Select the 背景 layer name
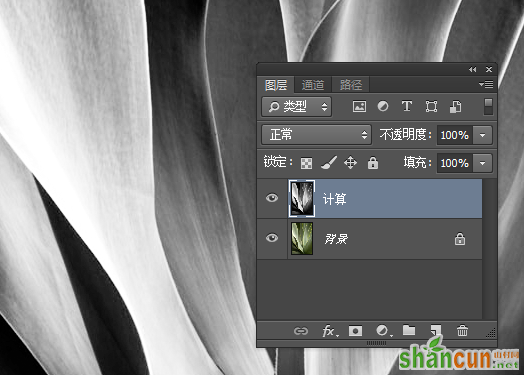524x375 pixels. (x=336, y=239)
